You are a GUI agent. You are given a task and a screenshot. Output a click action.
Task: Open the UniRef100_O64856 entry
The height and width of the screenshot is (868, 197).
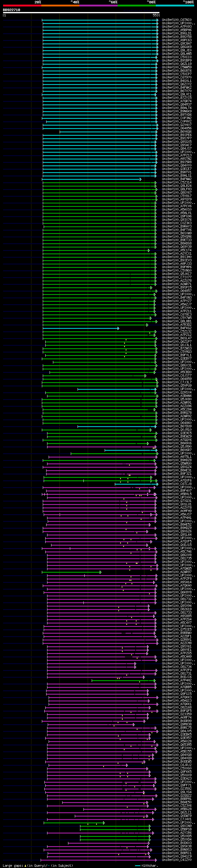click(x=177, y=128)
